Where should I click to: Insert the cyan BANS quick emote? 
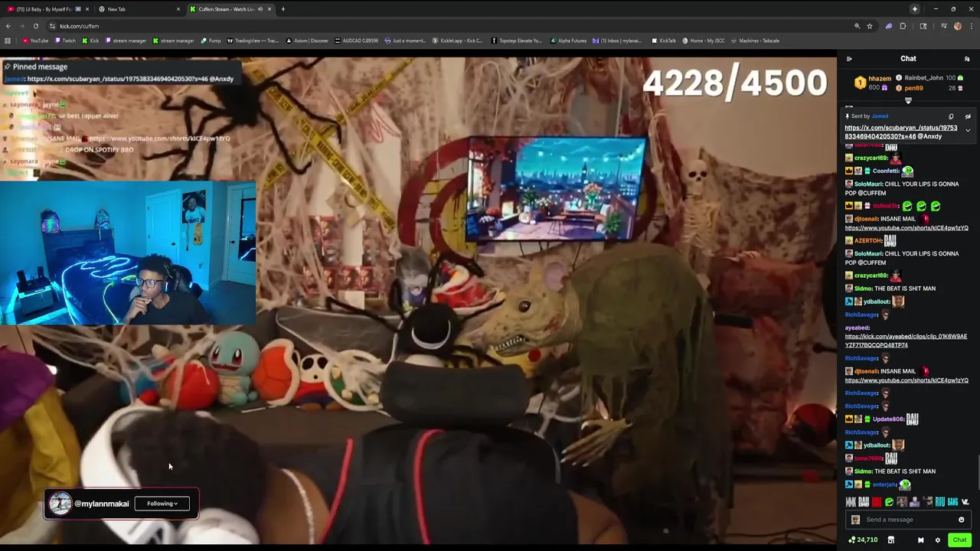[952, 502]
